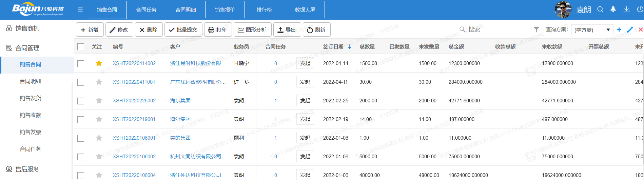Open the 数据大屏 tab

tap(305, 10)
